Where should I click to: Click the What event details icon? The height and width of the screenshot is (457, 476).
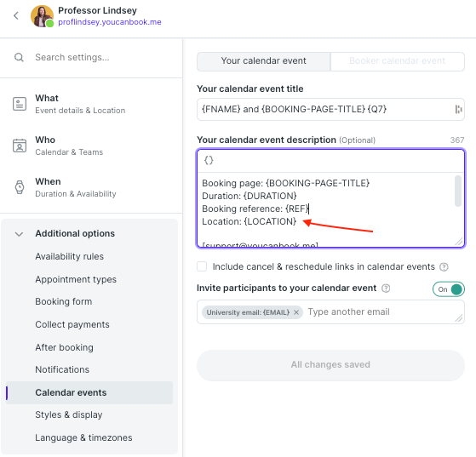pos(20,104)
